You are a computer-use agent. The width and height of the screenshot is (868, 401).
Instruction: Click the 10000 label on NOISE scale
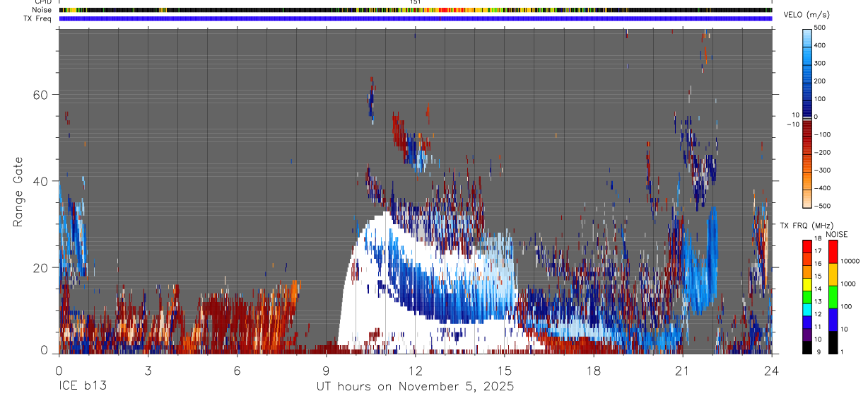850,262
